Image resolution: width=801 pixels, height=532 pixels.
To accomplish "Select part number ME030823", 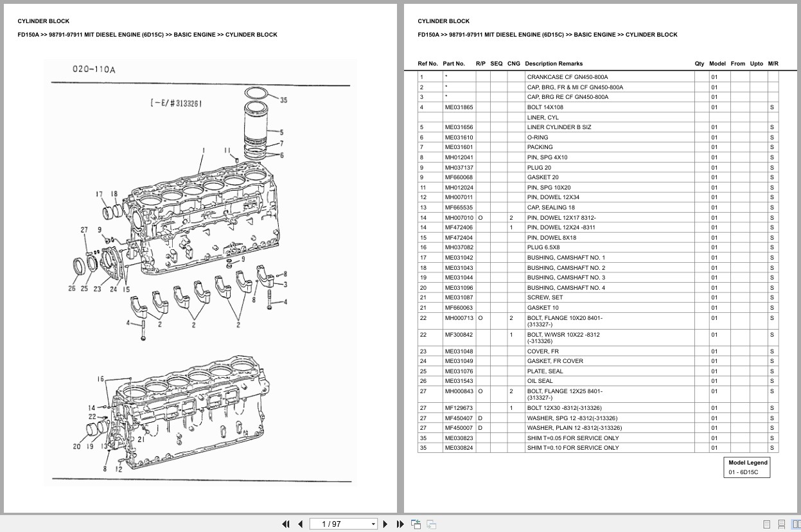I will (459, 438).
